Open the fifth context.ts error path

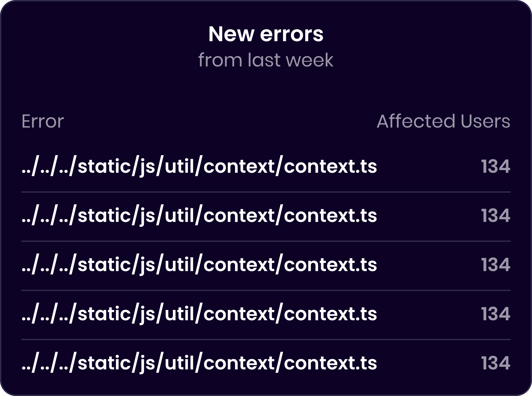click(199, 363)
